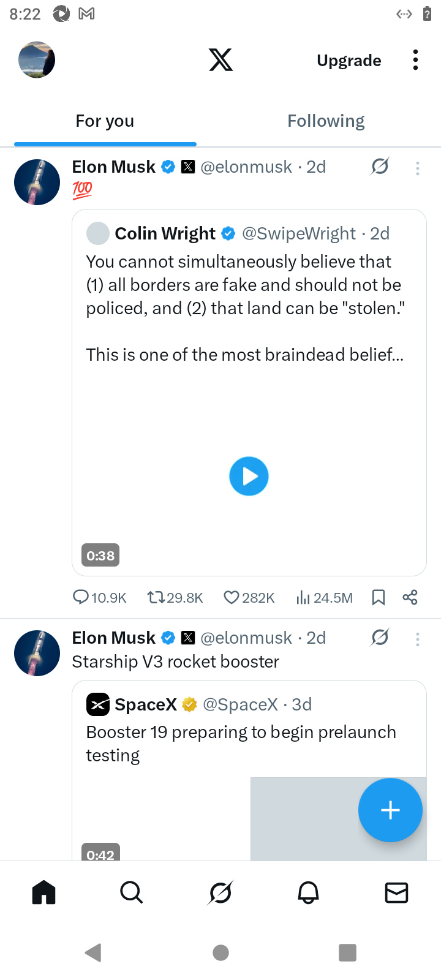
Task: Switch to the Following tab
Action: click(x=326, y=121)
